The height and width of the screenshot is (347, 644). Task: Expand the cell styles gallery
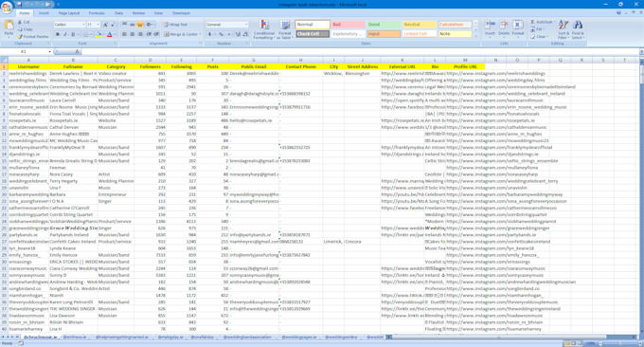tap(475, 36)
